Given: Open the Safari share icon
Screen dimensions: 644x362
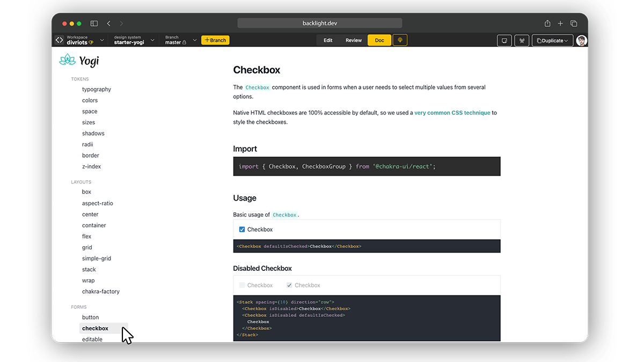Looking at the screenshot, I should tap(547, 24).
